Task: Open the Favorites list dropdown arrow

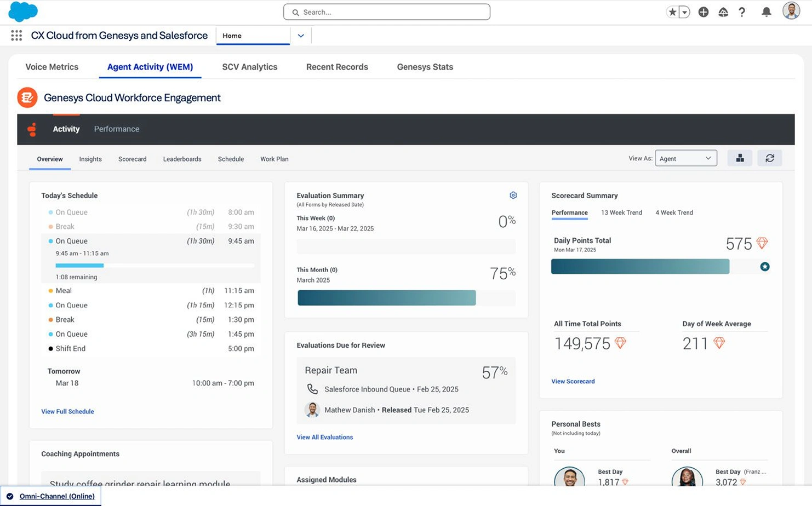Action: pos(684,12)
